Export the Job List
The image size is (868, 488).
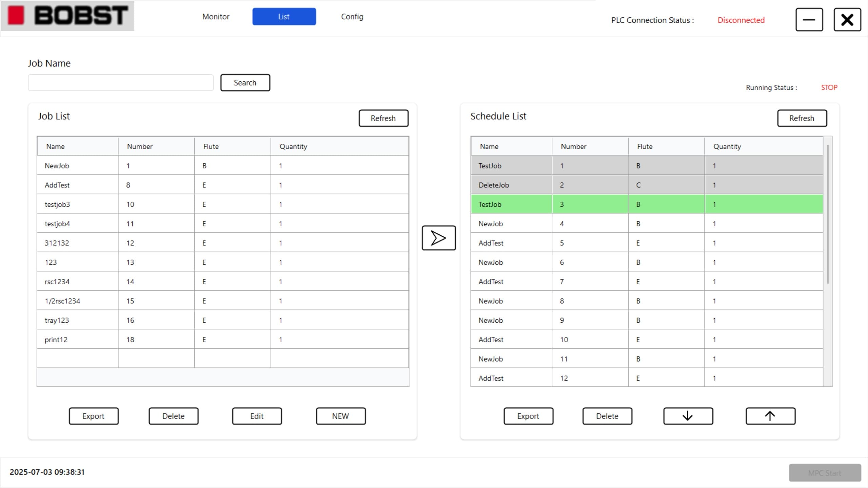point(93,416)
